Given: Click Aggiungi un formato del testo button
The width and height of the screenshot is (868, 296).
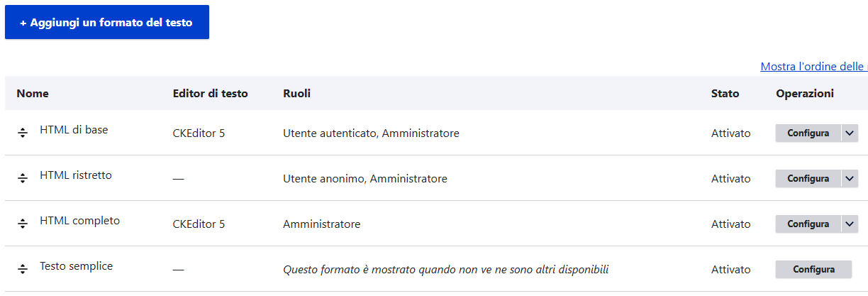Looking at the screenshot, I should pos(106,23).
